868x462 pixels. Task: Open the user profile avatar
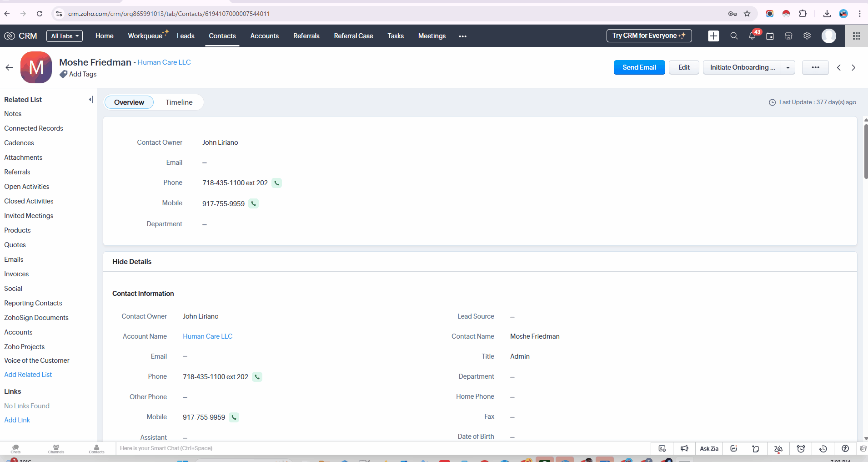coord(829,36)
